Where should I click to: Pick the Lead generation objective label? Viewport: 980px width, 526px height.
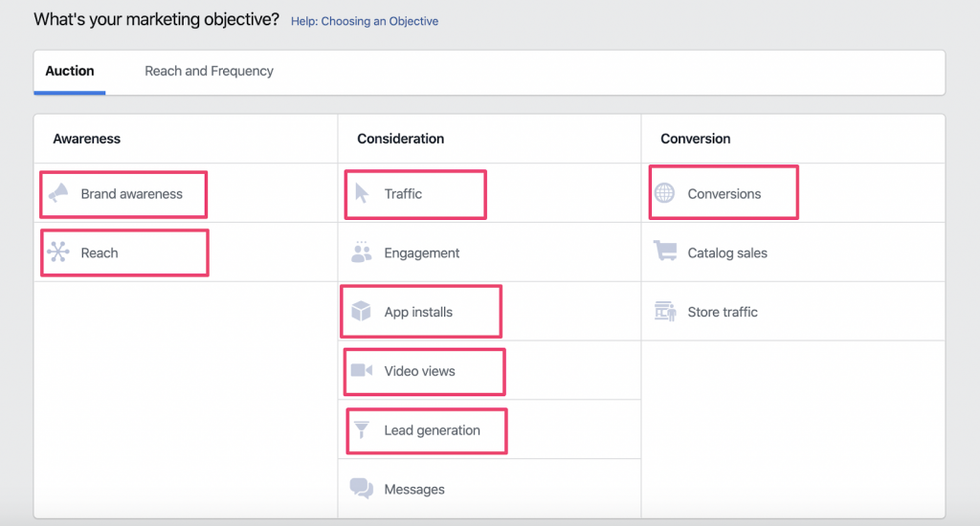pos(433,429)
